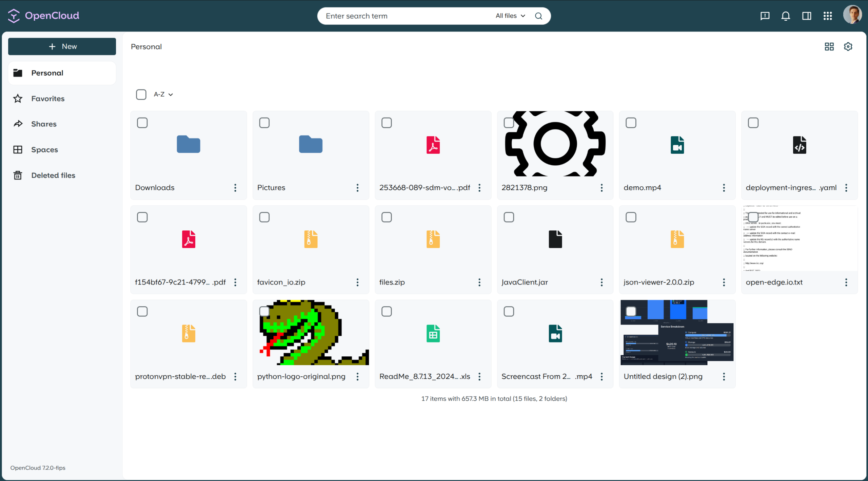Go to Spaces in the sidebar
The image size is (868, 481).
click(62, 150)
